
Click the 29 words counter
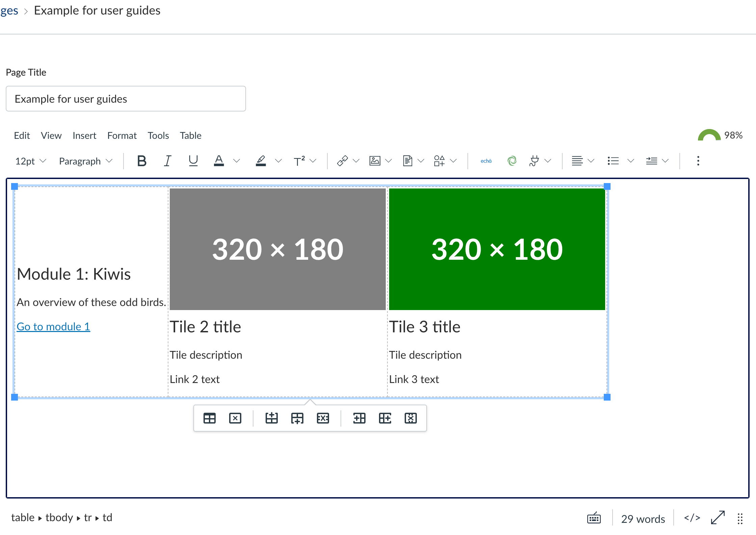(x=643, y=518)
